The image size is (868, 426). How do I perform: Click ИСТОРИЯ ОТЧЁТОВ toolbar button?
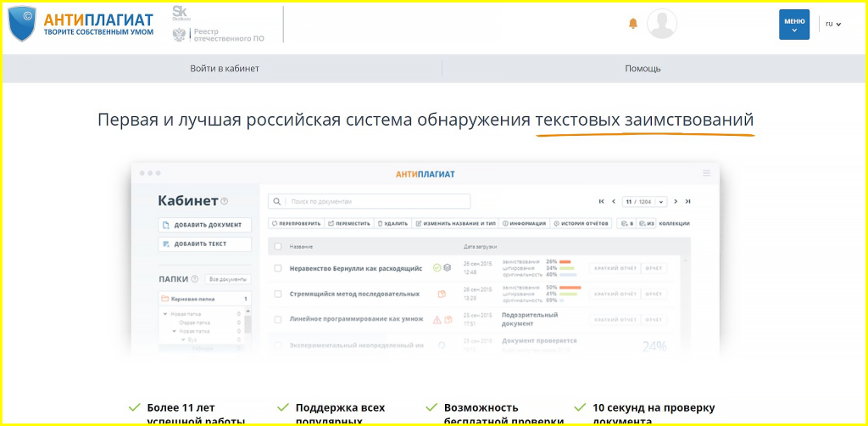click(x=581, y=224)
